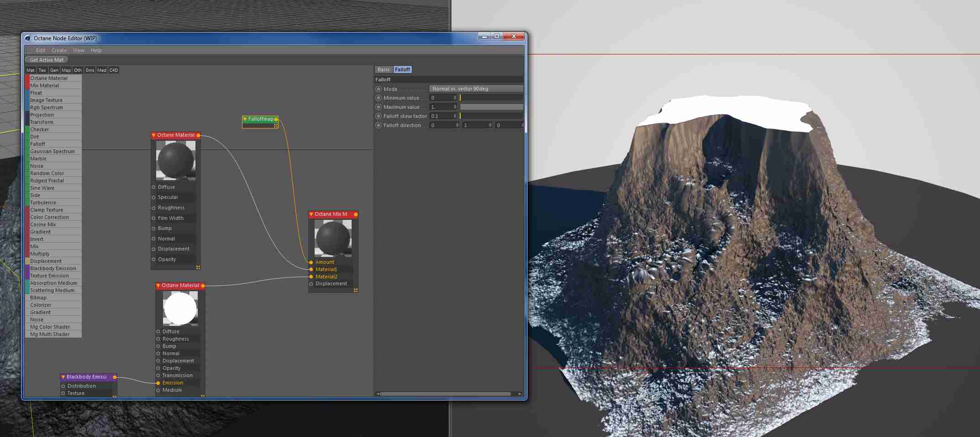Image resolution: width=980 pixels, height=437 pixels.
Task: Click the stepper arrows of the Maximum value field
Action: coord(455,107)
